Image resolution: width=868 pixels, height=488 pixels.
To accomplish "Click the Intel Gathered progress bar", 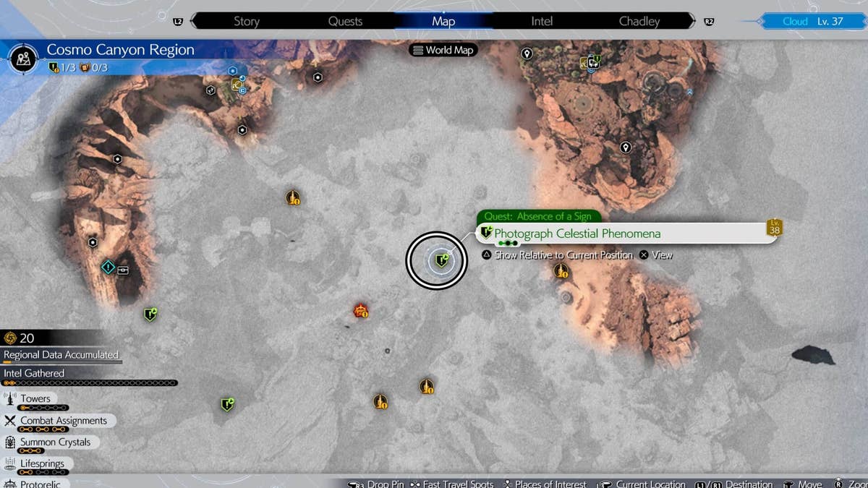I will 90,382.
